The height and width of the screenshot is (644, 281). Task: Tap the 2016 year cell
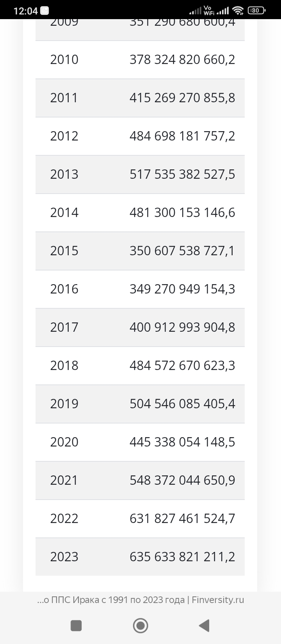64,289
